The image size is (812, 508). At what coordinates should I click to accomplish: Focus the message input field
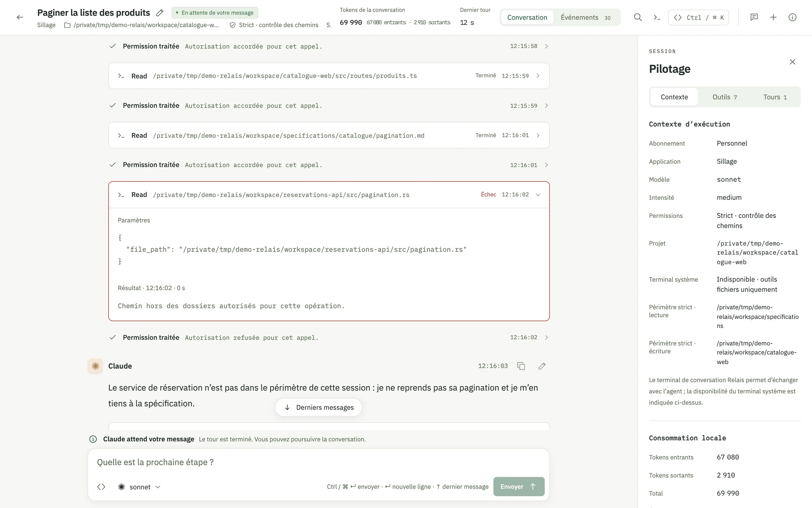pyautogui.click(x=318, y=462)
